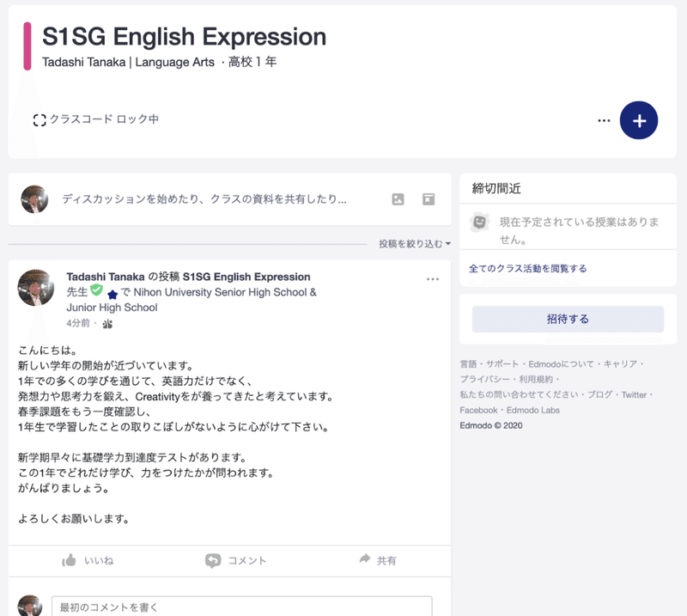The image size is (687, 616).
Task: Click the Tadashi Tanaka | Language Arts subtitle
Action: [128, 62]
